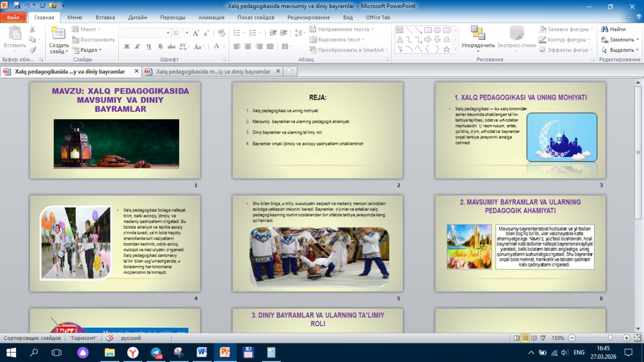Select right arrow shape in gallery
The image size is (644, 362).
pos(428,40)
